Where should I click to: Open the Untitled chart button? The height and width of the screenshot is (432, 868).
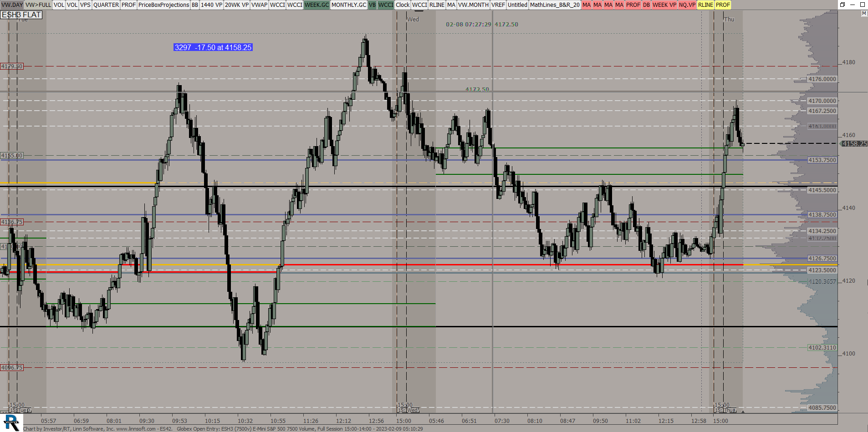click(x=517, y=5)
